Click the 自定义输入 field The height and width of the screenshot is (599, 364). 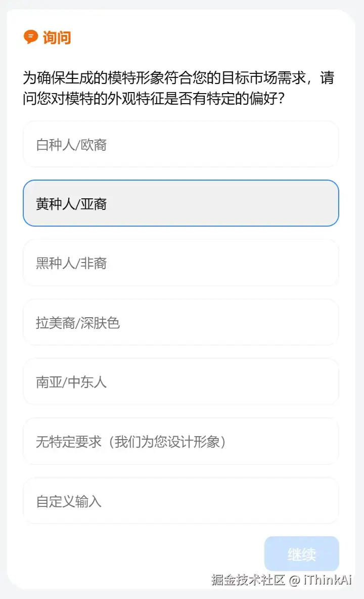coord(180,501)
